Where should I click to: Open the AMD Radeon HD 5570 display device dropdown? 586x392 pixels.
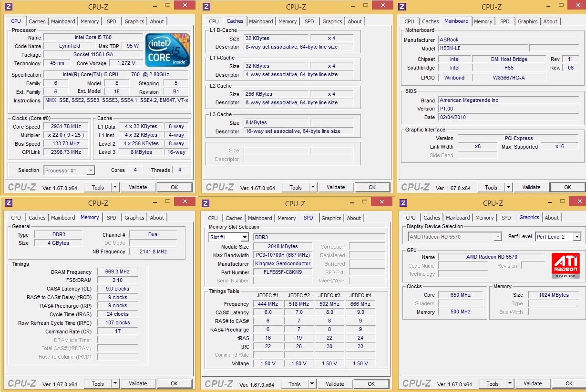point(498,237)
